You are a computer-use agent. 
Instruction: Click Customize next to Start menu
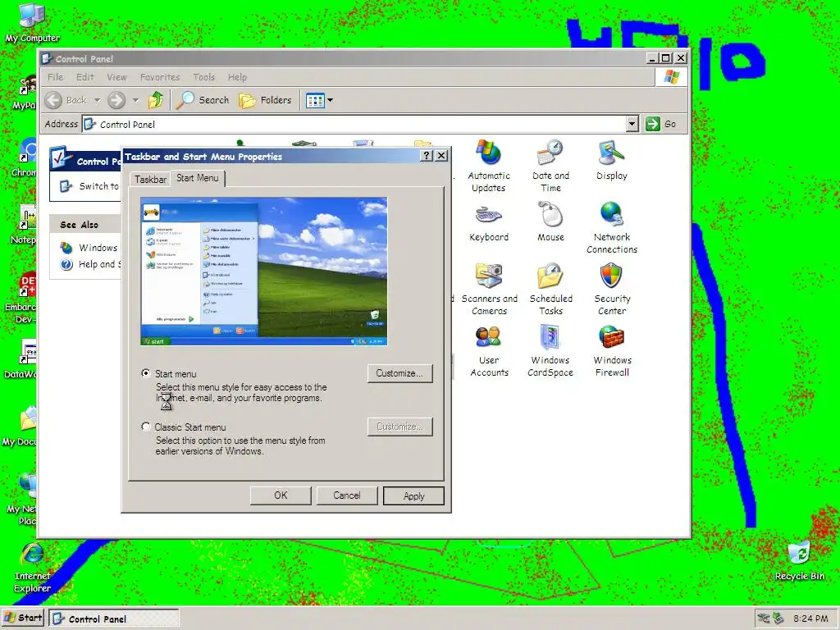399,373
